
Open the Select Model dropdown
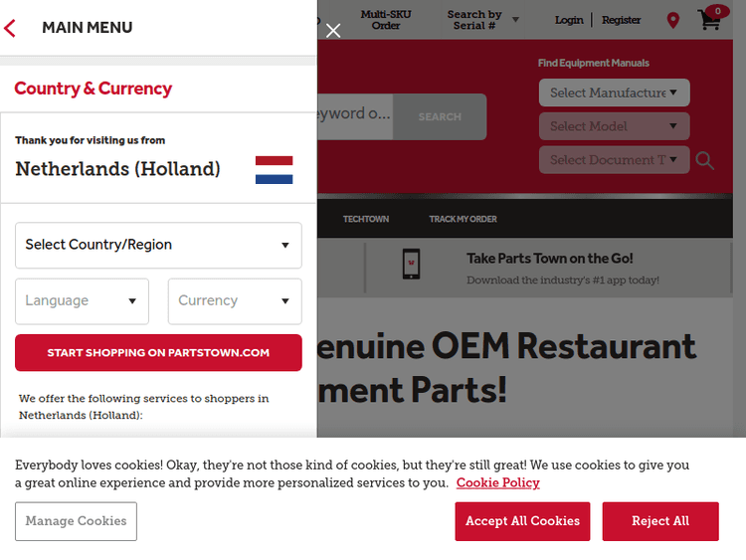[x=614, y=126]
